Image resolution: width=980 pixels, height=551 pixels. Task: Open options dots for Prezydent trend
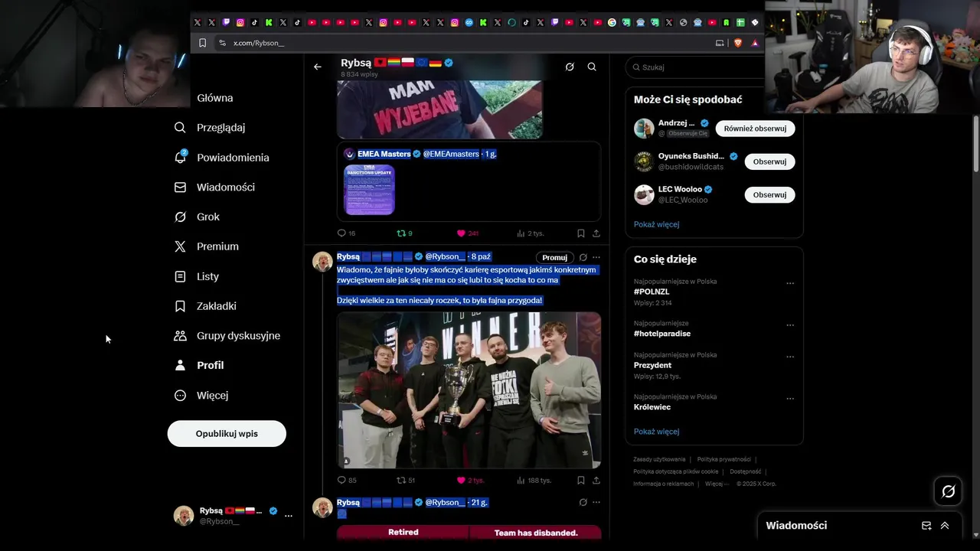790,357
